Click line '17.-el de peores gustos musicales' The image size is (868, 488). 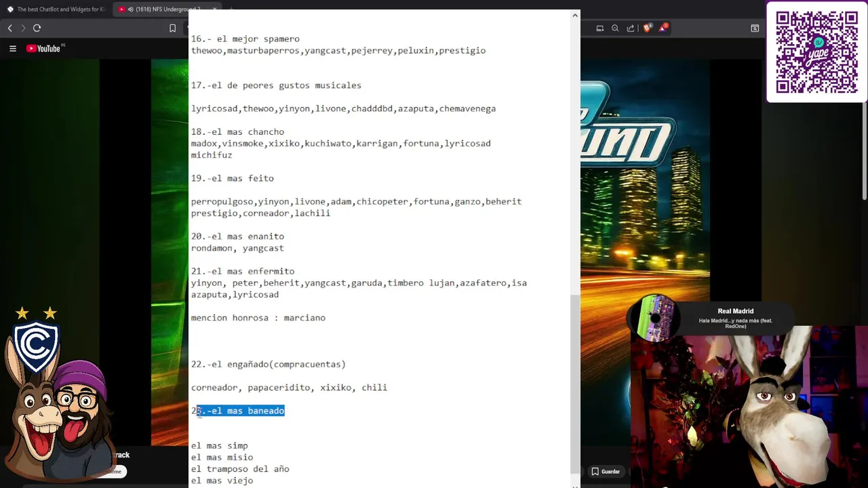click(x=276, y=85)
